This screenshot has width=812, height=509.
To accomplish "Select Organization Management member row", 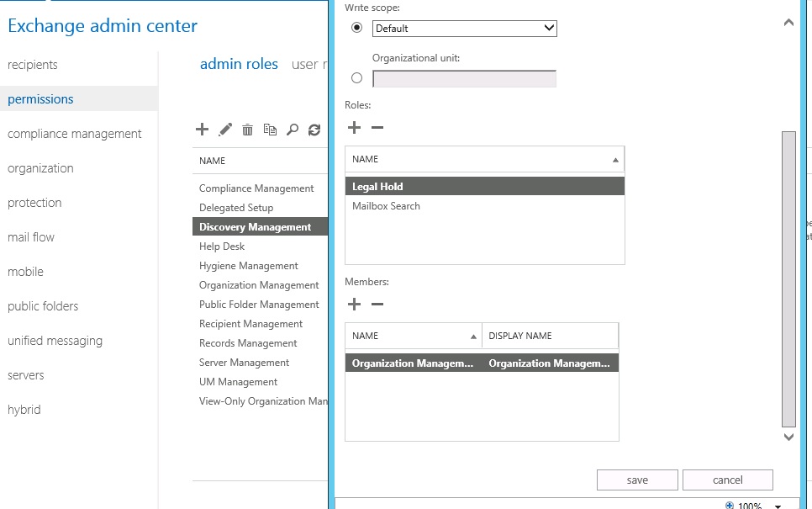I will [x=482, y=363].
